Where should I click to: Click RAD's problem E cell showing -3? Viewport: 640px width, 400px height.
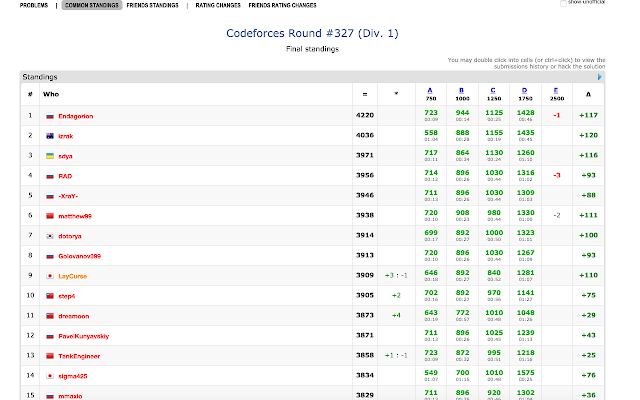(557, 176)
